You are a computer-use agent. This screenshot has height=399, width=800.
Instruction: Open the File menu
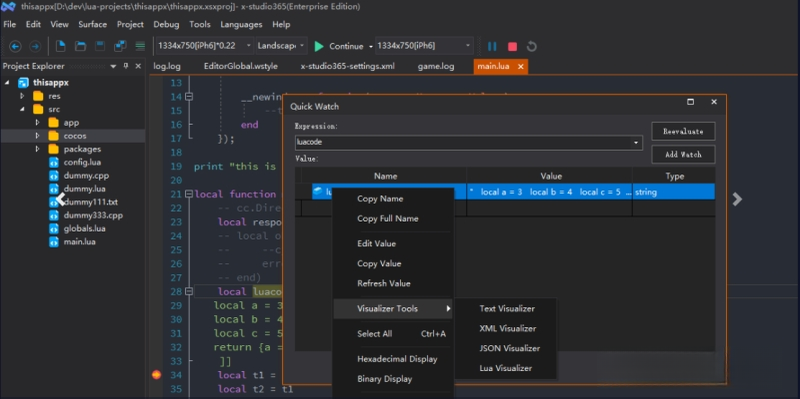tap(9, 24)
